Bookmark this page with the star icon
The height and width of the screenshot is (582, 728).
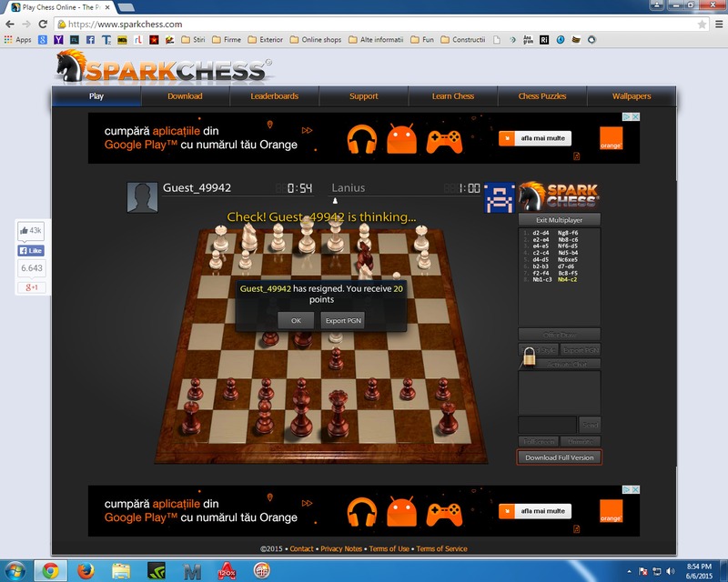702,25
